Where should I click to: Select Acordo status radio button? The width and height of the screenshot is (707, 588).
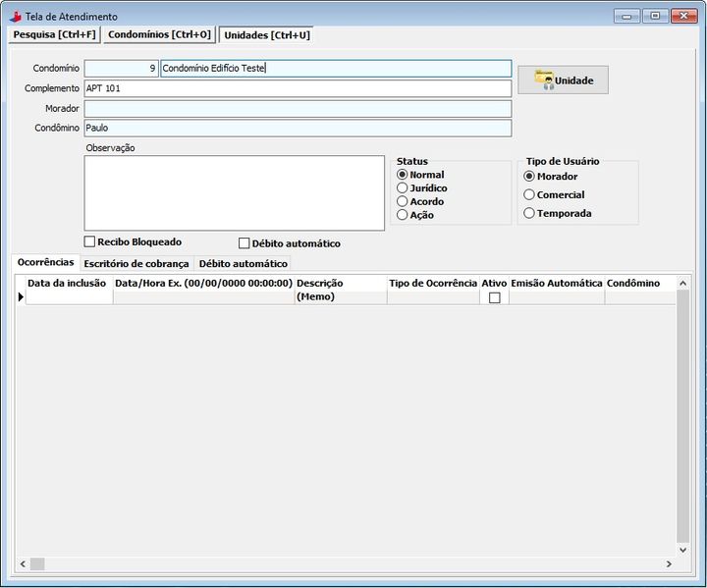[403, 201]
